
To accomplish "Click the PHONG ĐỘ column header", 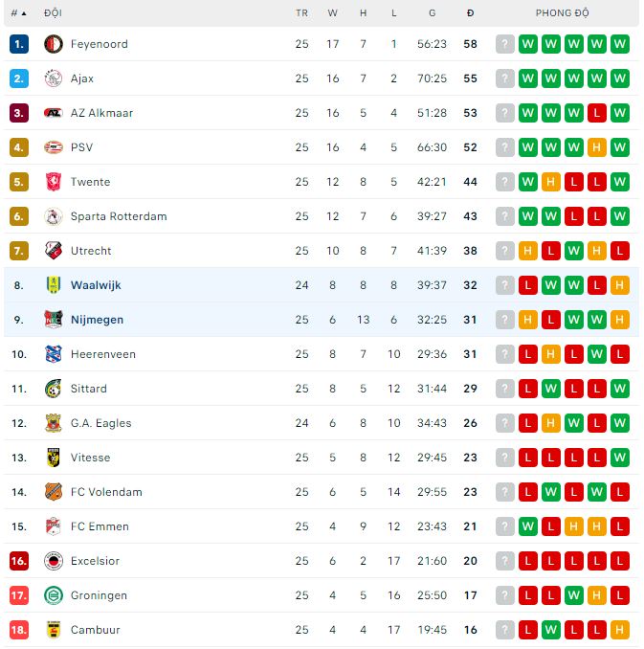I will tap(563, 13).
